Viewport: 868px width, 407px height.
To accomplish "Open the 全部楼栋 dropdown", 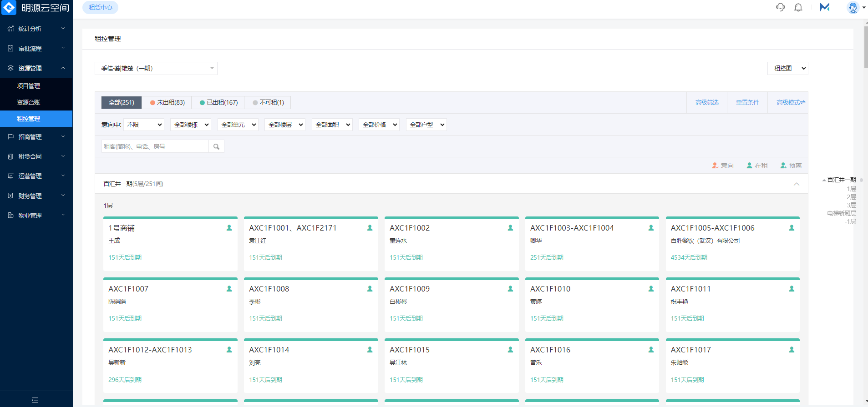I will (x=191, y=125).
